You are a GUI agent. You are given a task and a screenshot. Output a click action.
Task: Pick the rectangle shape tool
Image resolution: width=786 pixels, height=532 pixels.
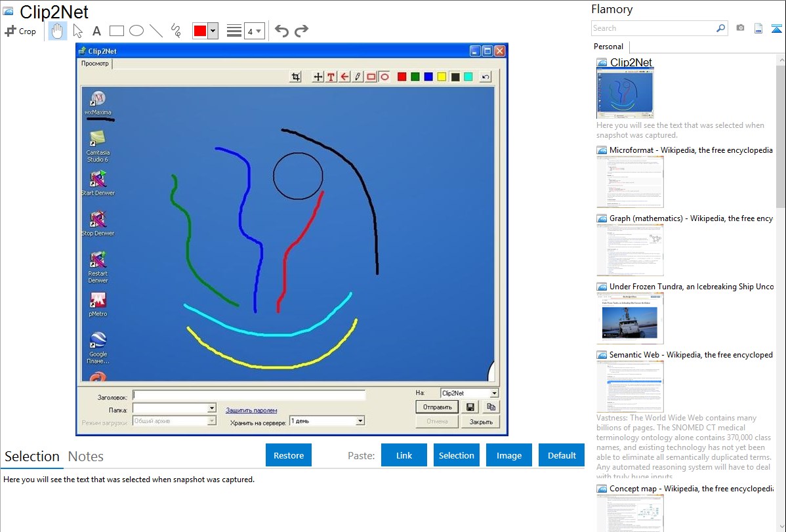point(117,31)
